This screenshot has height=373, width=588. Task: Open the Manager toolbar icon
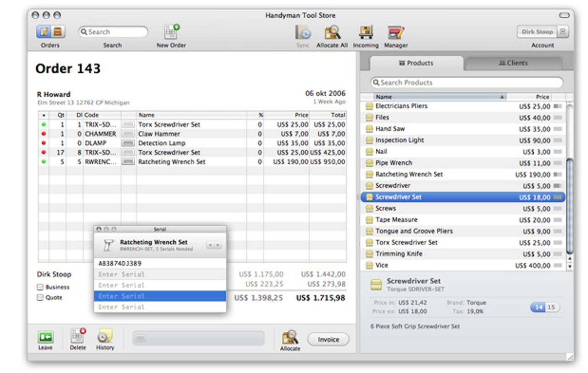point(396,33)
